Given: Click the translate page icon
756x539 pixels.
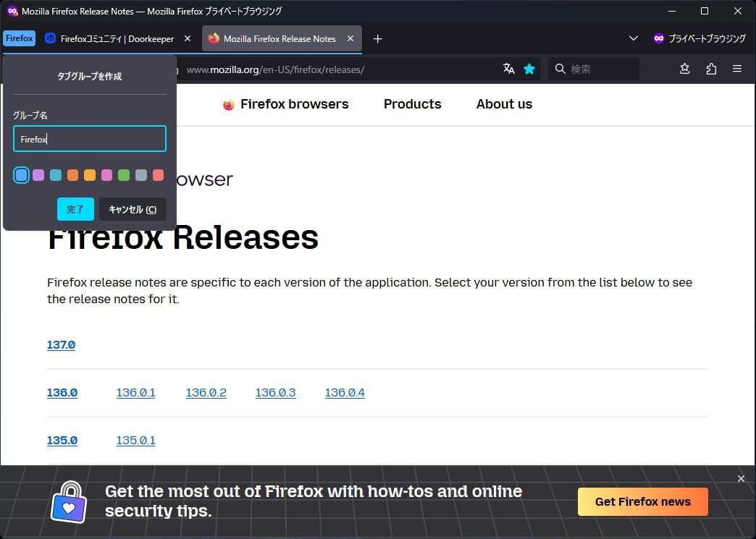Looking at the screenshot, I should click(x=508, y=69).
